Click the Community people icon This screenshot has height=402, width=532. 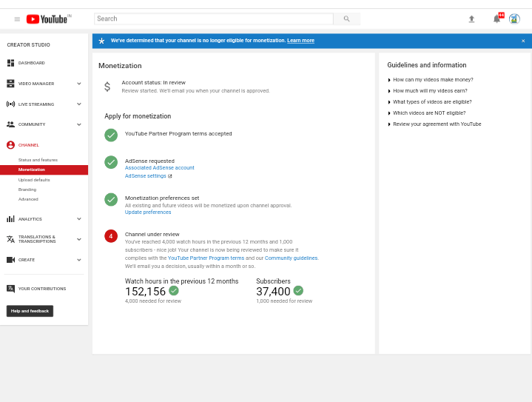click(10, 124)
